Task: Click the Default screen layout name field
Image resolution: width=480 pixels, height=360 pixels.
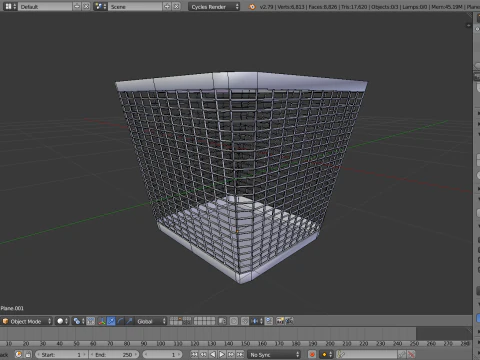Action: [45, 6]
